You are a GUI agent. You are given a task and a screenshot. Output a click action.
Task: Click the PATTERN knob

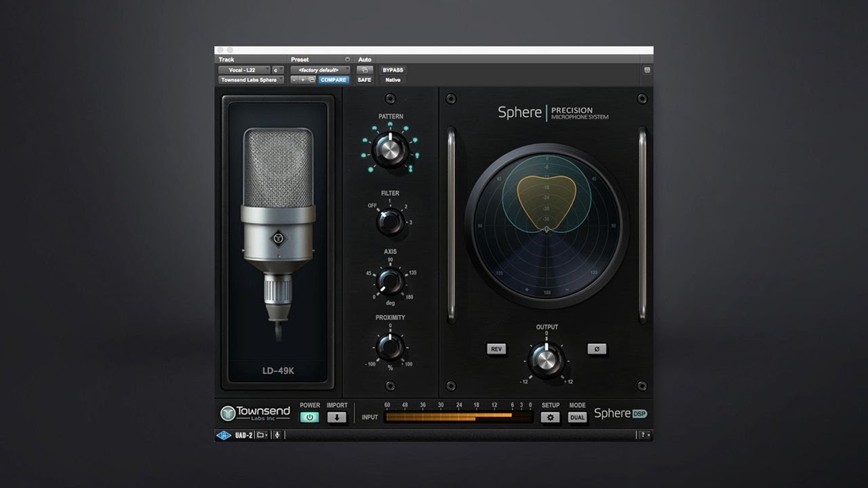pyautogui.click(x=391, y=149)
